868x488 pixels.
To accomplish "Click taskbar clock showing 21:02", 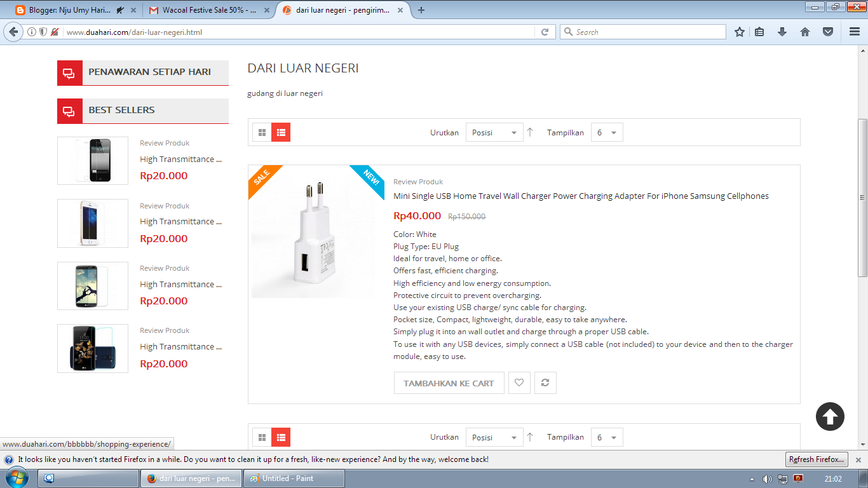I will (x=833, y=478).
